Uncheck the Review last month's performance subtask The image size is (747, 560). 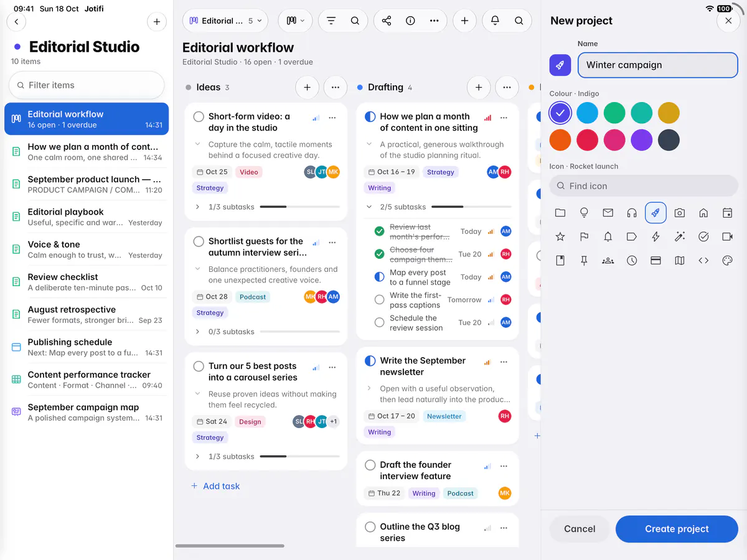[x=379, y=231]
